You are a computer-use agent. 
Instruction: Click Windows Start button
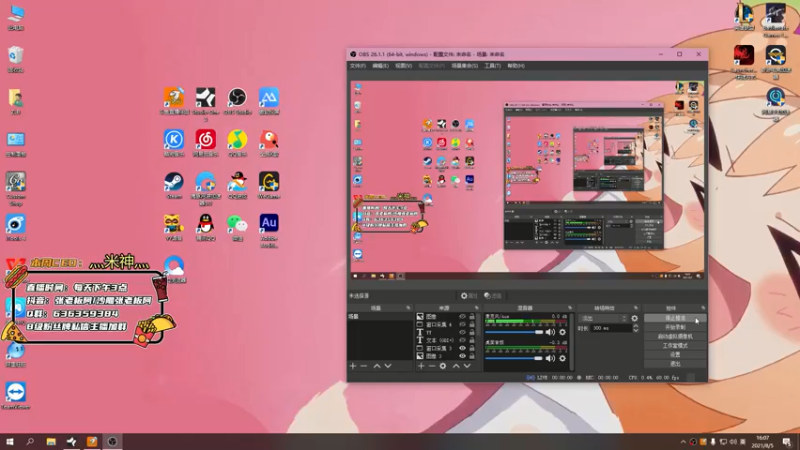click(x=10, y=442)
